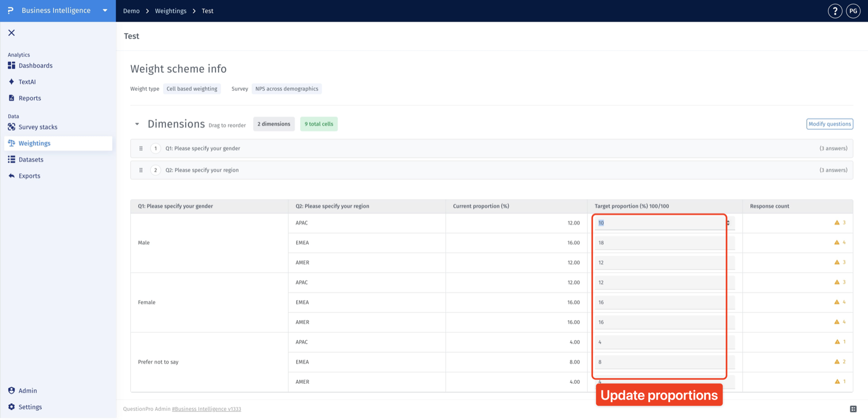Click the grid icon at bottom right

[853, 409]
